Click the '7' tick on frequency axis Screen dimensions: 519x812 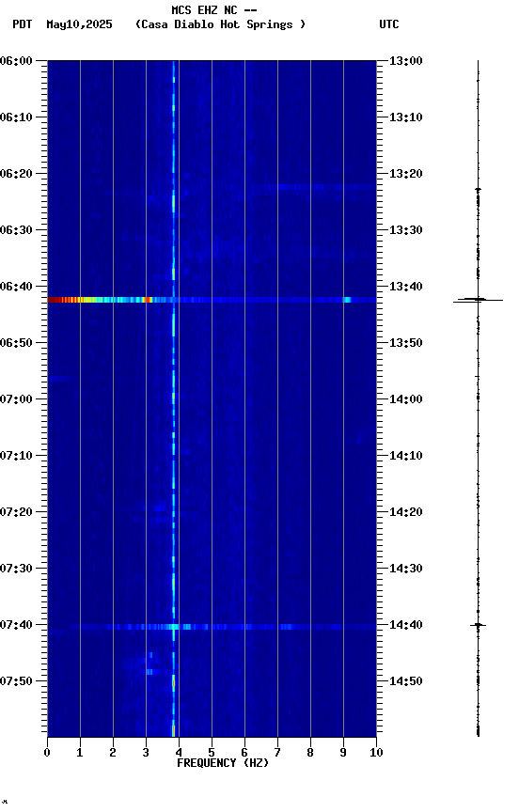[277, 753]
